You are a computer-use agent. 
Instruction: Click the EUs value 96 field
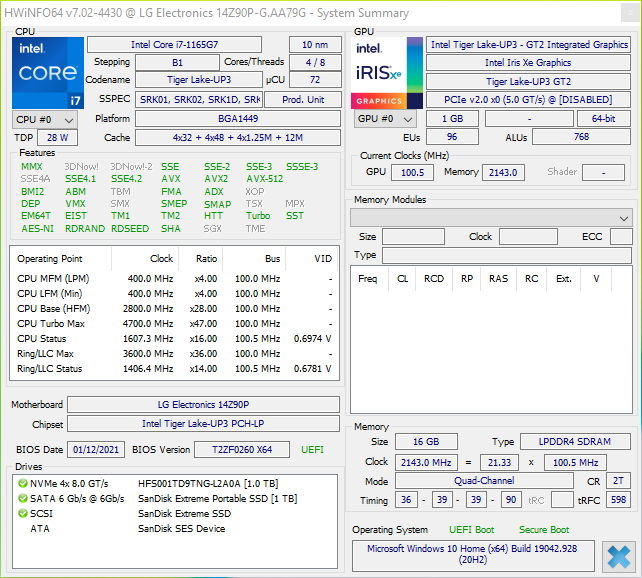click(452, 137)
